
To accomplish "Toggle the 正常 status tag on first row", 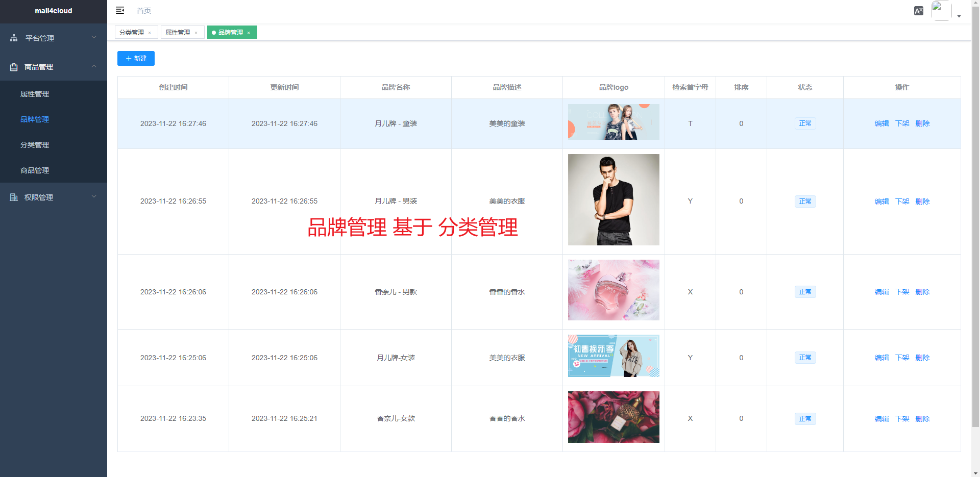I will pos(805,123).
